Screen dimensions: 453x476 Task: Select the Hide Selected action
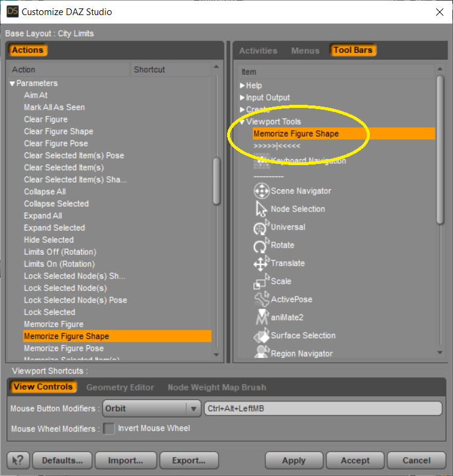tap(49, 240)
